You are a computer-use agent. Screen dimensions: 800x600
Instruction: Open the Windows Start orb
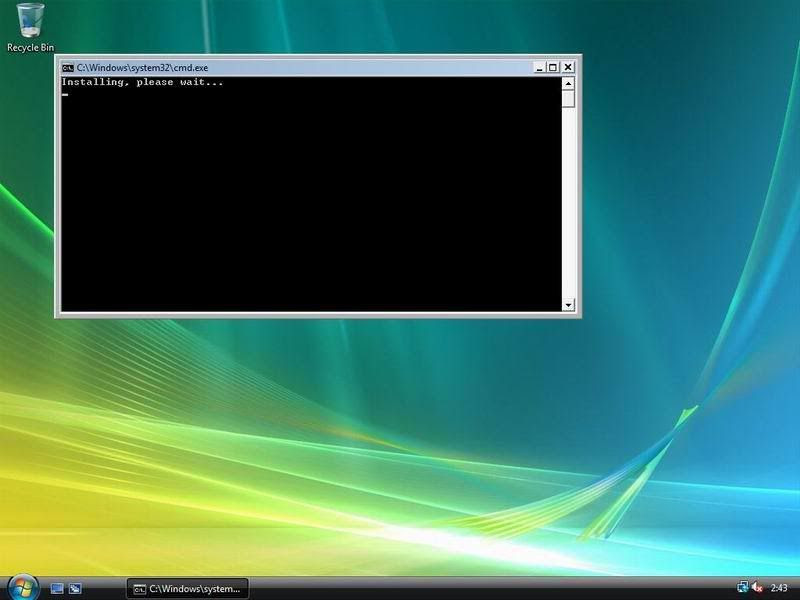(23, 588)
